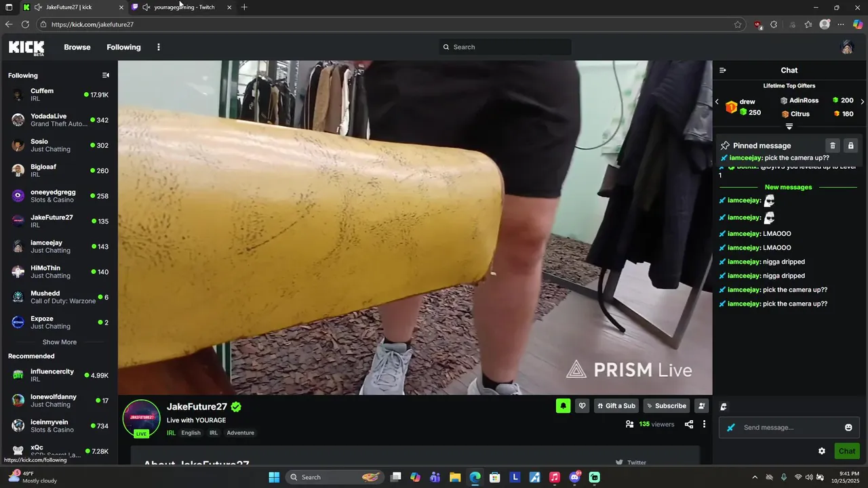The width and height of the screenshot is (868, 488).
Task: Open Mushedd Warzone stream
Action: pos(58,297)
